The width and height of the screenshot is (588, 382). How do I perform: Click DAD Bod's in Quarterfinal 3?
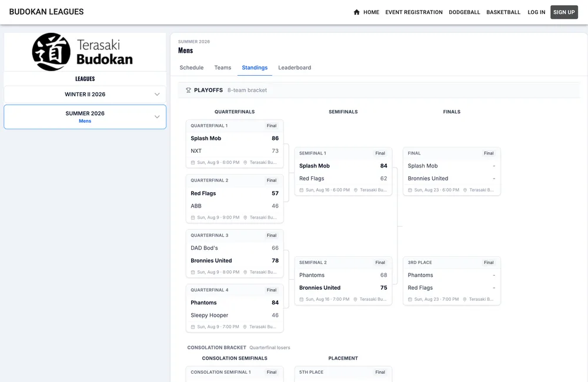pos(204,248)
